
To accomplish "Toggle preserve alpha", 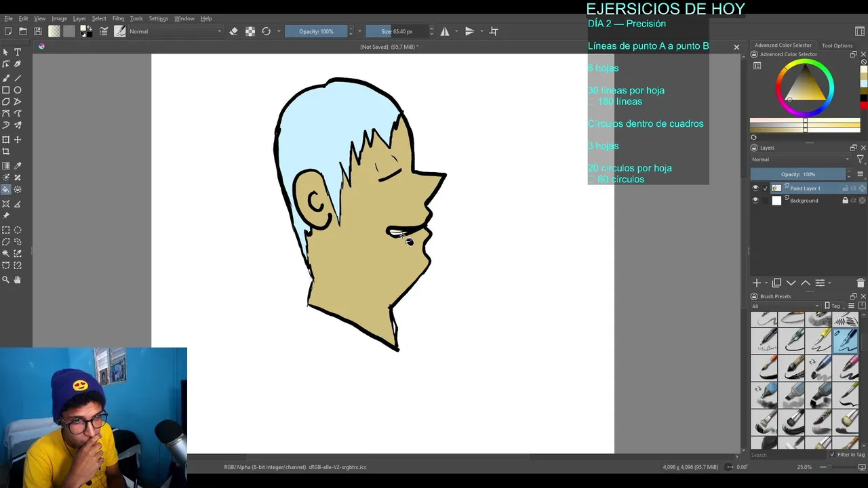I will point(250,31).
